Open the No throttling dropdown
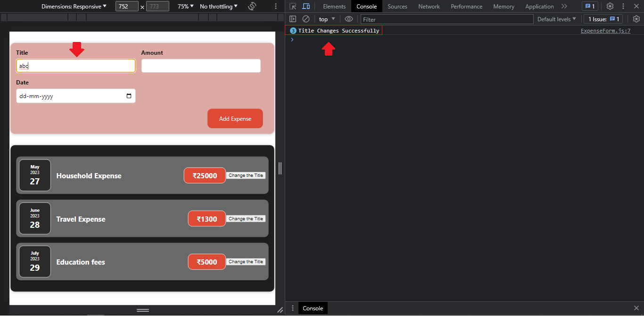This screenshot has width=644, height=316. click(x=219, y=6)
